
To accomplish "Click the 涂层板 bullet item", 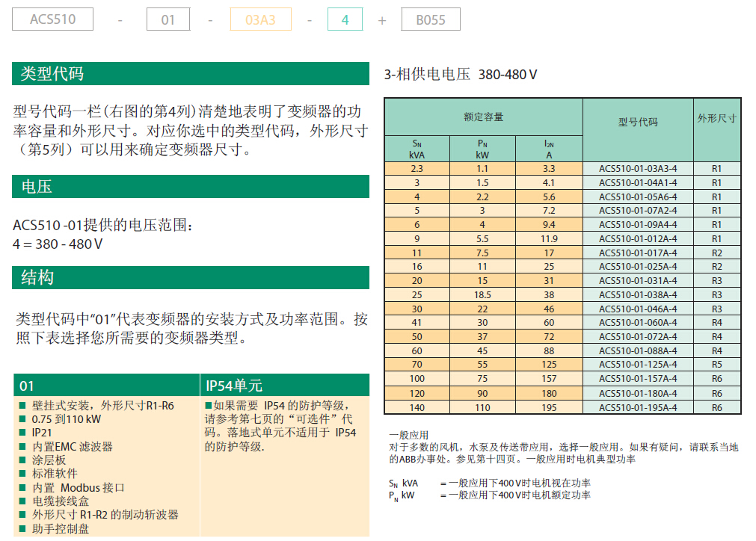I will [43, 460].
